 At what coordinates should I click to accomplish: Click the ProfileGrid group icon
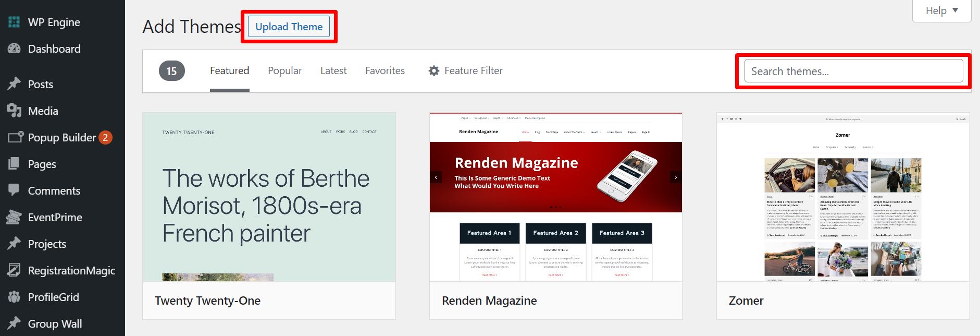pos(14,297)
